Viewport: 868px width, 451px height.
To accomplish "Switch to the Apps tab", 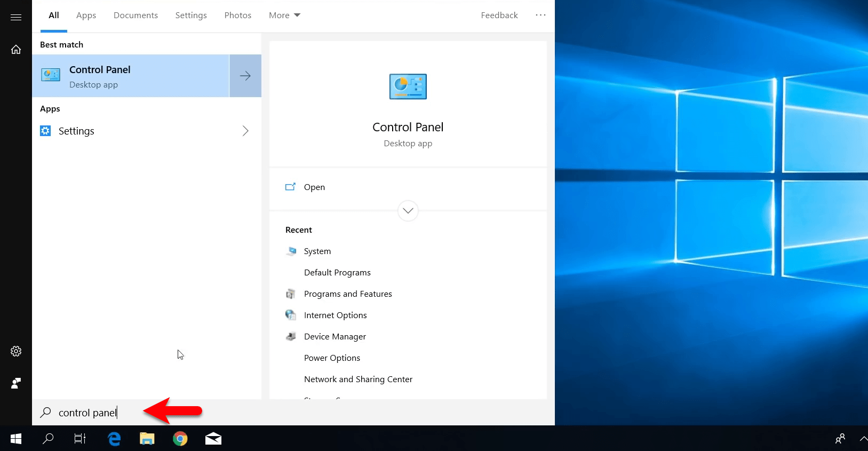I will click(x=86, y=15).
